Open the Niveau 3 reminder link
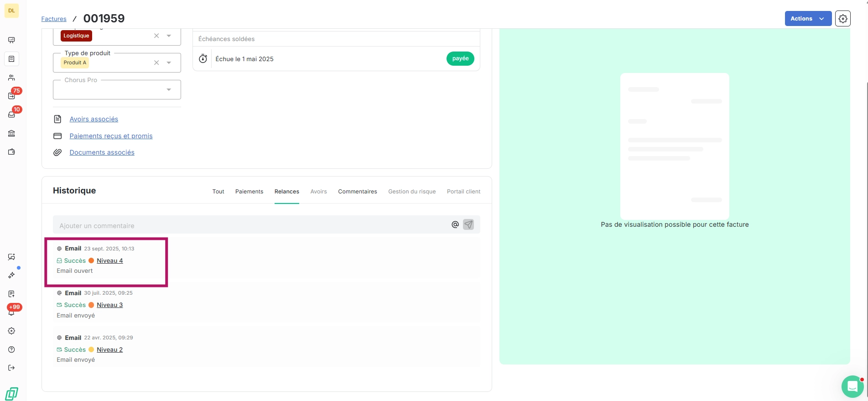 (x=110, y=305)
